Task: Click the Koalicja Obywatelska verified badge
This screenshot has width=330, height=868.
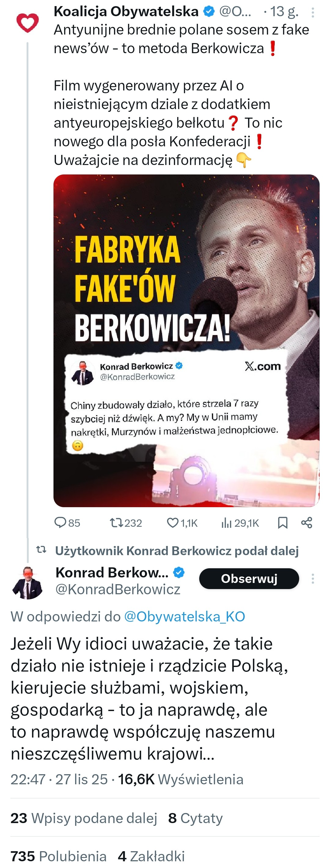Action: [209, 12]
